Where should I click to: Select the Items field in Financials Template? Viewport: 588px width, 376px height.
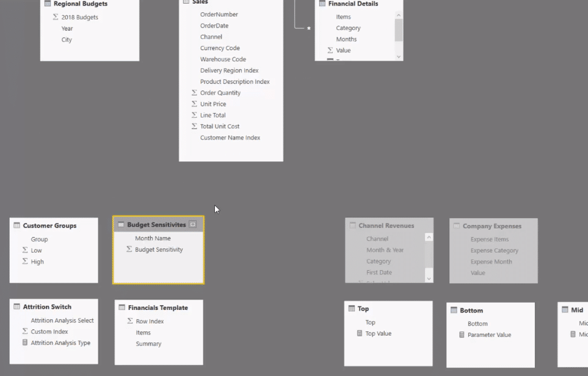pyautogui.click(x=143, y=333)
